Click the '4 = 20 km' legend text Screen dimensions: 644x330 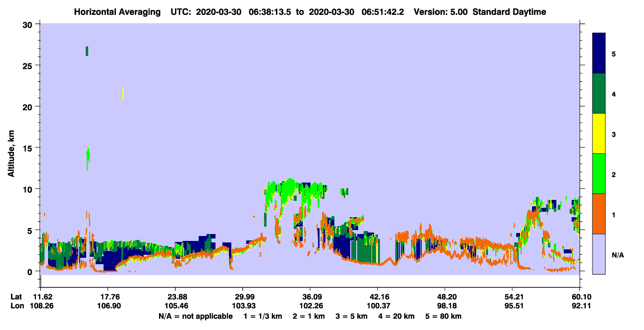coord(396,316)
